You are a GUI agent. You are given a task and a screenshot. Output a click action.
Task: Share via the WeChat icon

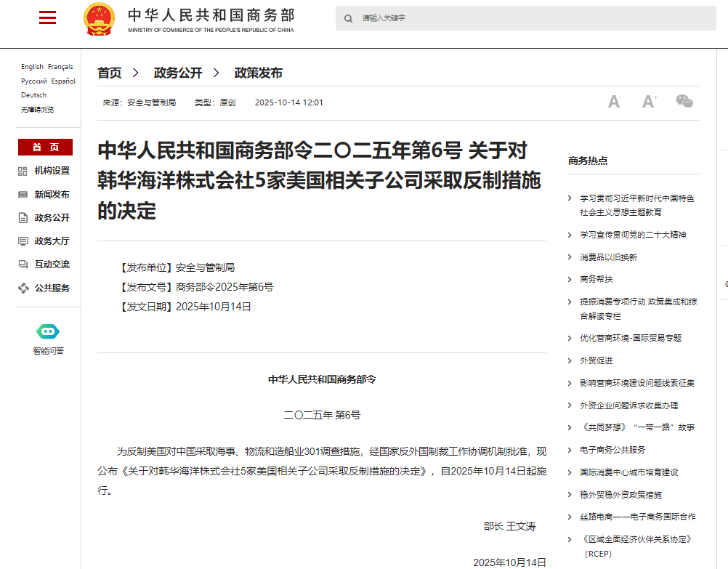click(x=684, y=102)
